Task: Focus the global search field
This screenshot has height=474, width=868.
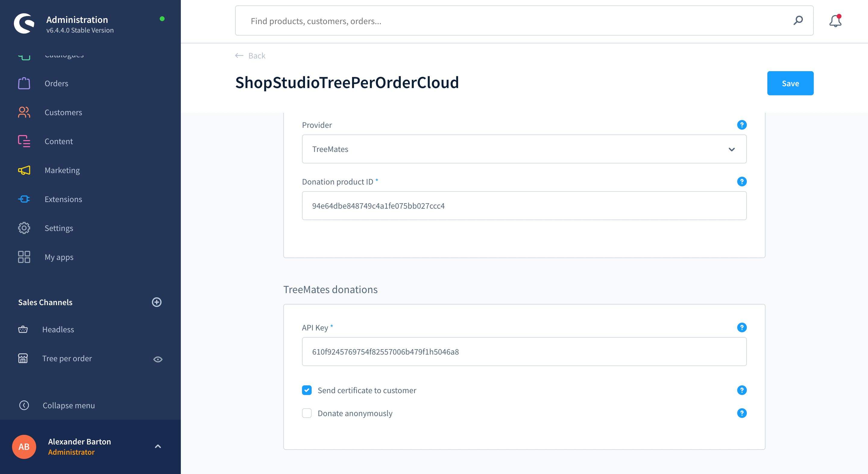Action: (x=524, y=21)
